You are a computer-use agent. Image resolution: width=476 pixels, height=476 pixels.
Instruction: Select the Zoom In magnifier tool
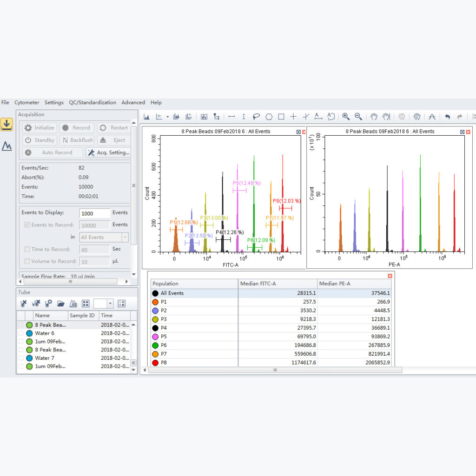[x=345, y=117]
